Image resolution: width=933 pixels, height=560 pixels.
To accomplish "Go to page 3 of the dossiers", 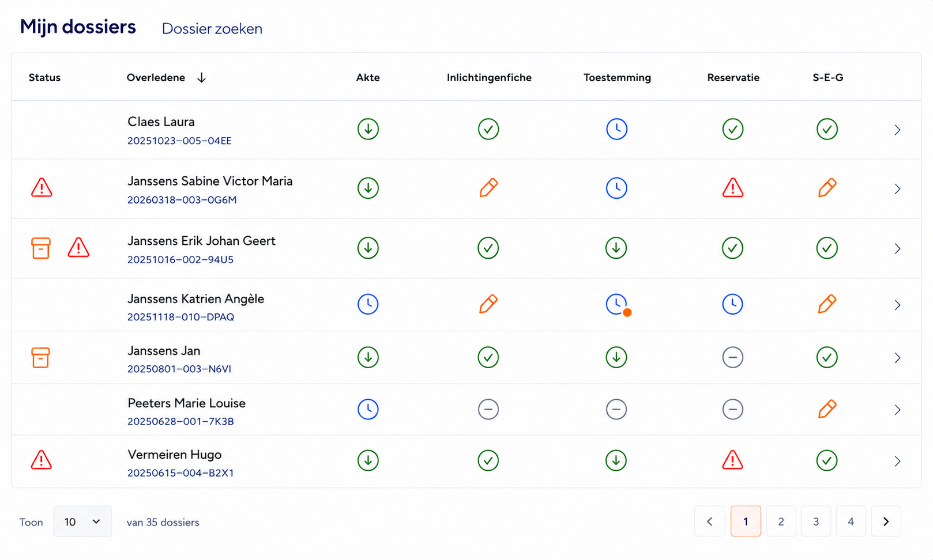I will coord(816,521).
